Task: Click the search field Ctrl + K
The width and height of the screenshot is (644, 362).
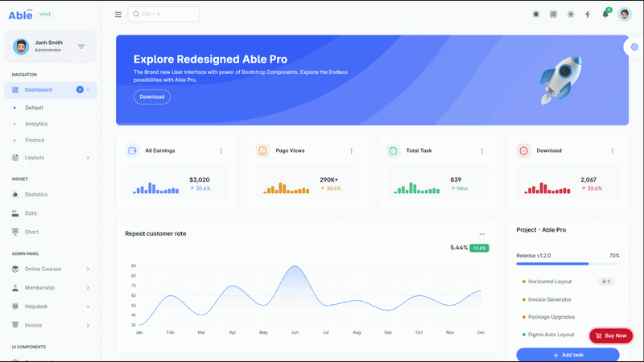Action: point(163,14)
